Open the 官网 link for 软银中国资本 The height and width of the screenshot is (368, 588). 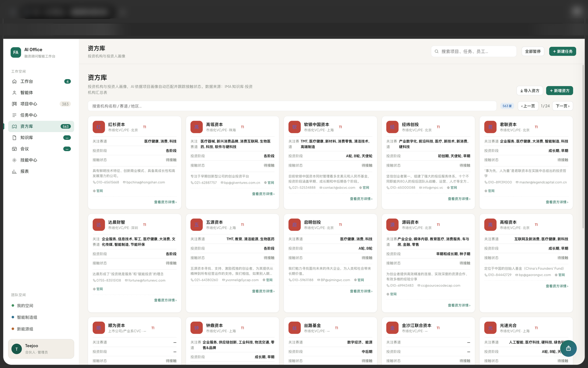pos(364,188)
